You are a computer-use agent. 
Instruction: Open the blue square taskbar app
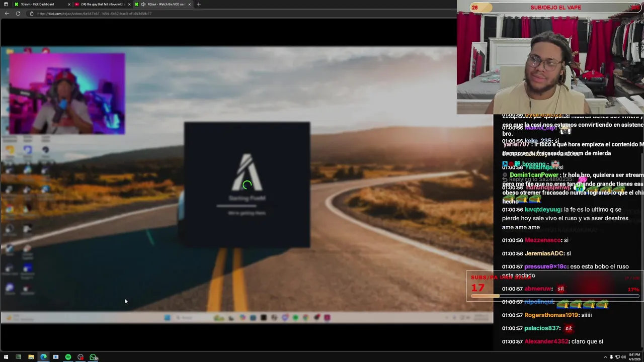(56, 357)
